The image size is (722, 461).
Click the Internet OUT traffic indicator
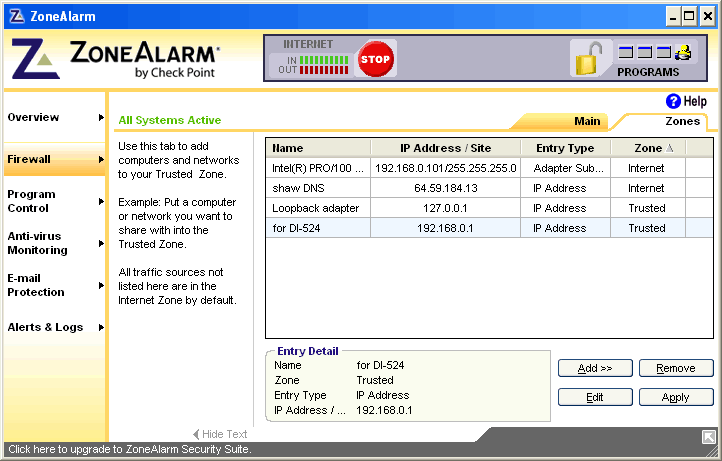click(x=324, y=70)
